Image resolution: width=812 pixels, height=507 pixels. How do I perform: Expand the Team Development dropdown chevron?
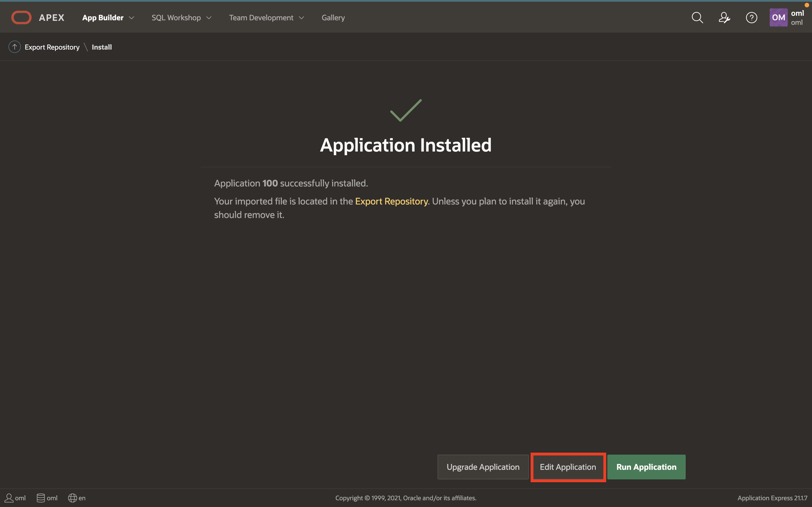click(301, 18)
